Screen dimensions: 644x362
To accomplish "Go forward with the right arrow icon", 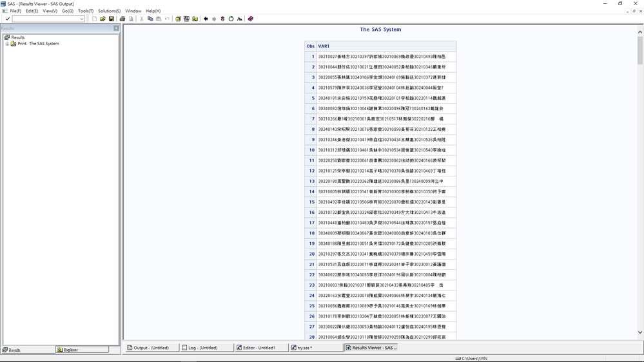I will 214,19.
